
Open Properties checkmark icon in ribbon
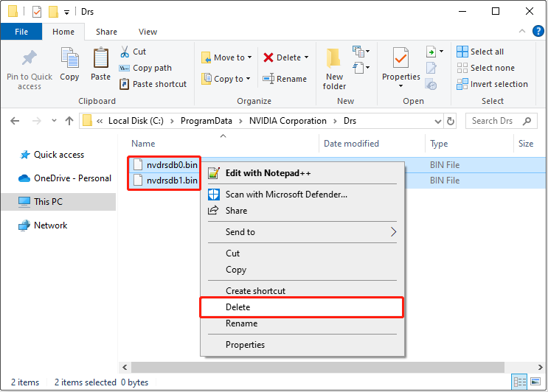pyautogui.click(x=400, y=59)
